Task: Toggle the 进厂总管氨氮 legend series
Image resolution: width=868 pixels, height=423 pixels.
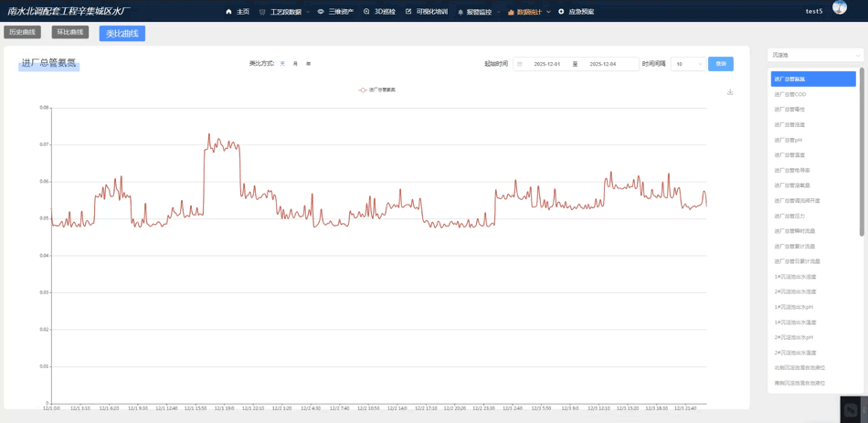Action: pyautogui.click(x=377, y=90)
